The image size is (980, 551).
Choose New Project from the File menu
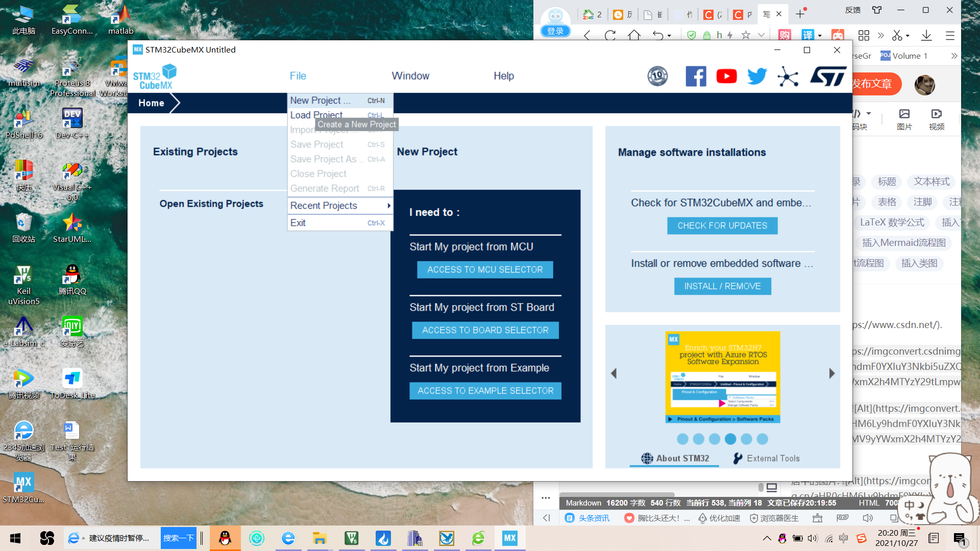pos(340,101)
